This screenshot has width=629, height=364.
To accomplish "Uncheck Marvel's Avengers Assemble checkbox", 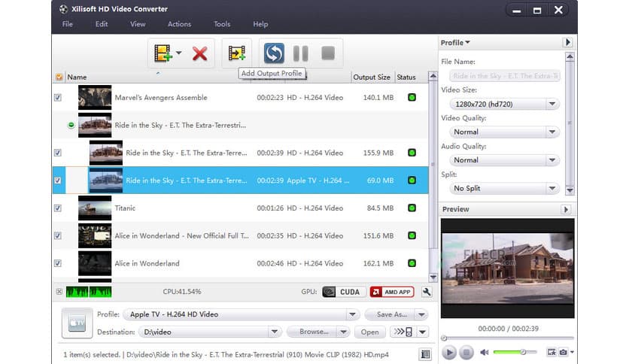I will click(58, 98).
